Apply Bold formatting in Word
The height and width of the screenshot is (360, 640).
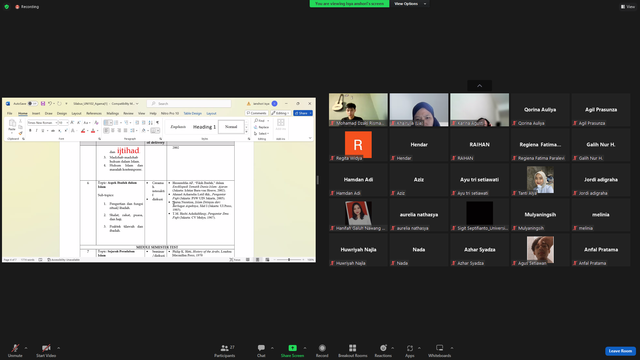pyautogui.click(x=30, y=131)
